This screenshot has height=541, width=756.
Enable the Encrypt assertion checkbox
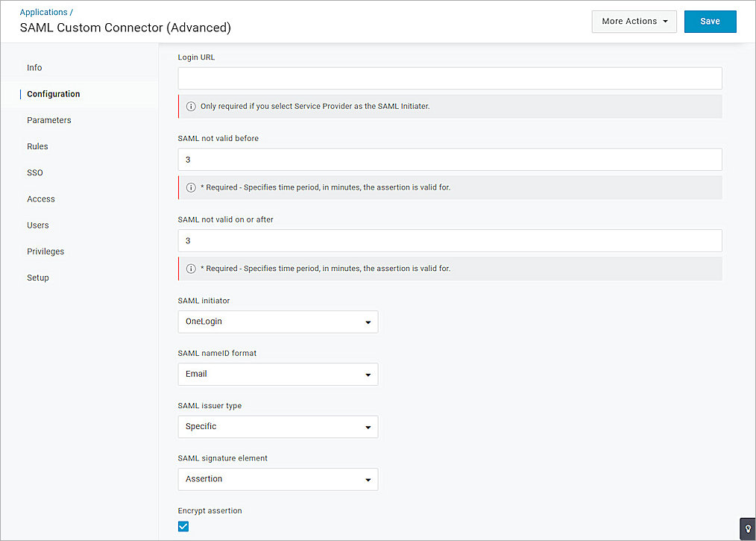pyautogui.click(x=183, y=526)
